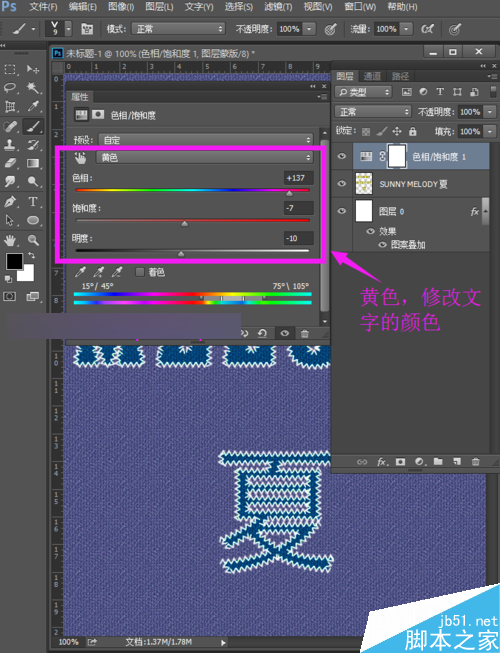500x653 pixels.
Task: Open the Filter menu
Action: [x=278, y=7]
